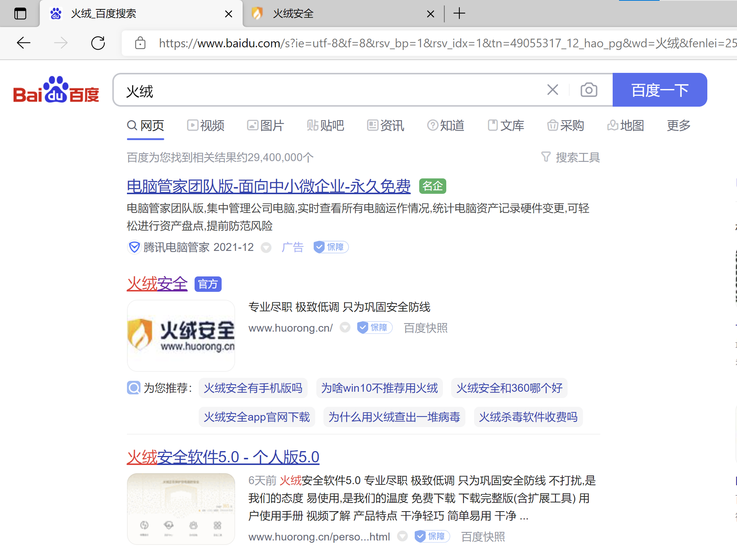Click 保障 badge beside www.huorong.cn/

[x=375, y=328]
